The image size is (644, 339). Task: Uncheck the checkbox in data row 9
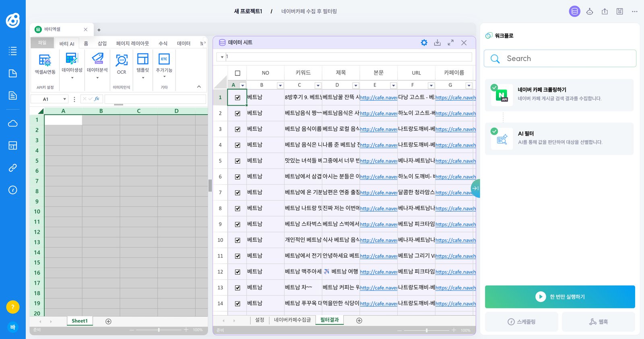coord(237,224)
